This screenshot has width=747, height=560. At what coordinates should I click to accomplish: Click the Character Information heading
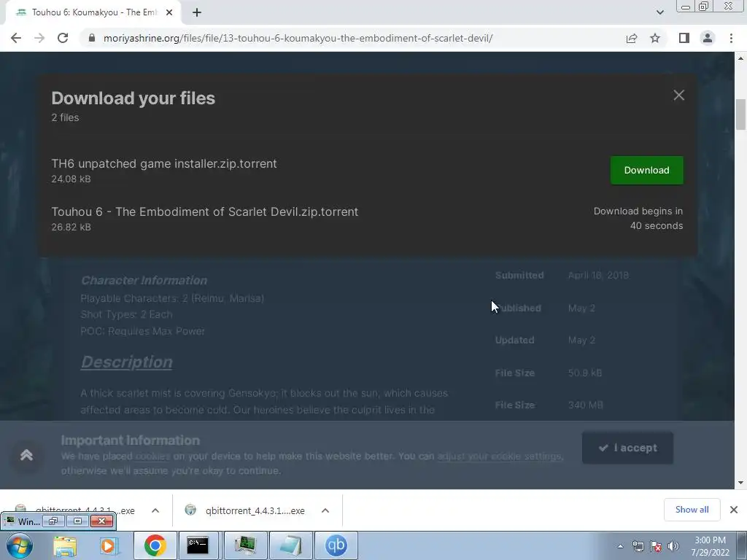point(144,281)
